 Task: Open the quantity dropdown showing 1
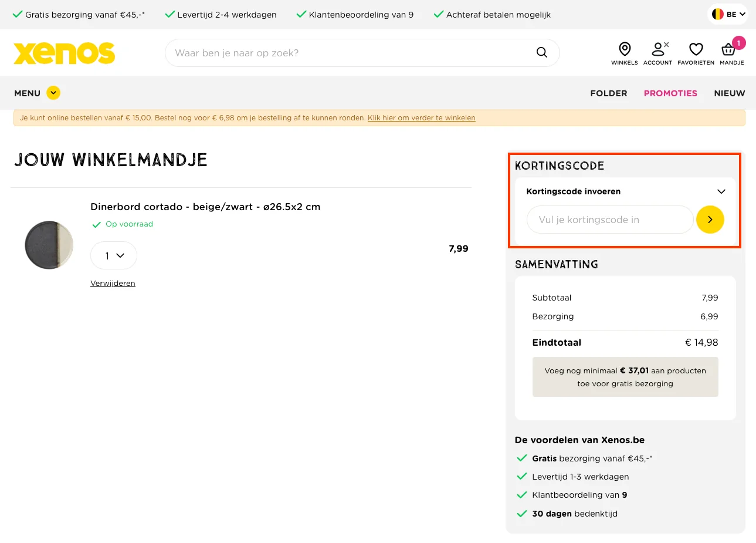[x=113, y=255]
